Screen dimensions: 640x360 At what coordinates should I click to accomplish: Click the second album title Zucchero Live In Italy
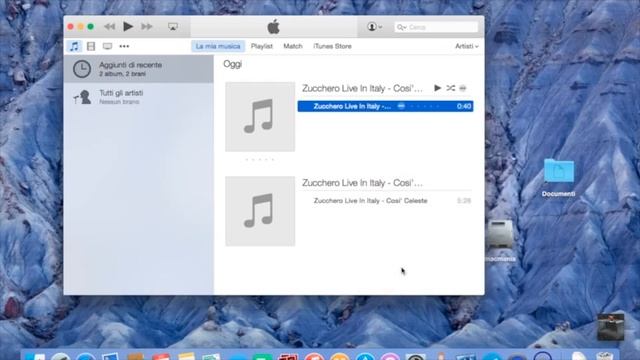click(362, 183)
